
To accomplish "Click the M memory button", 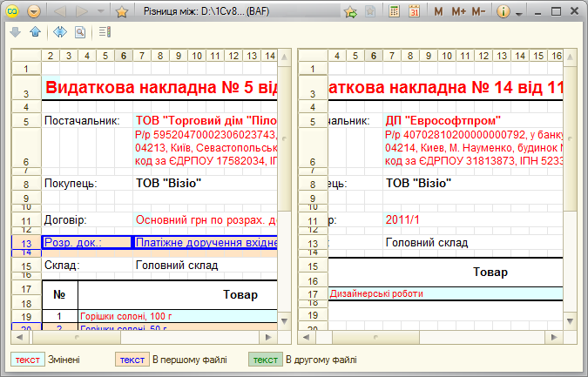I will 438,11.
